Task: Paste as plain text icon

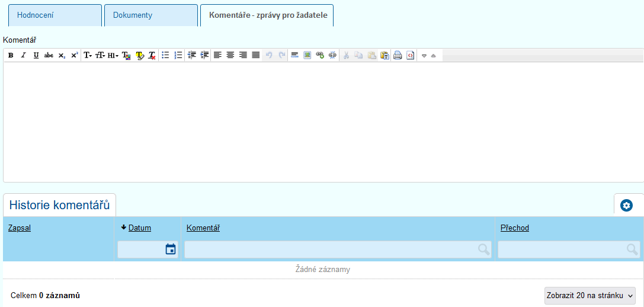Action: [385, 56]
